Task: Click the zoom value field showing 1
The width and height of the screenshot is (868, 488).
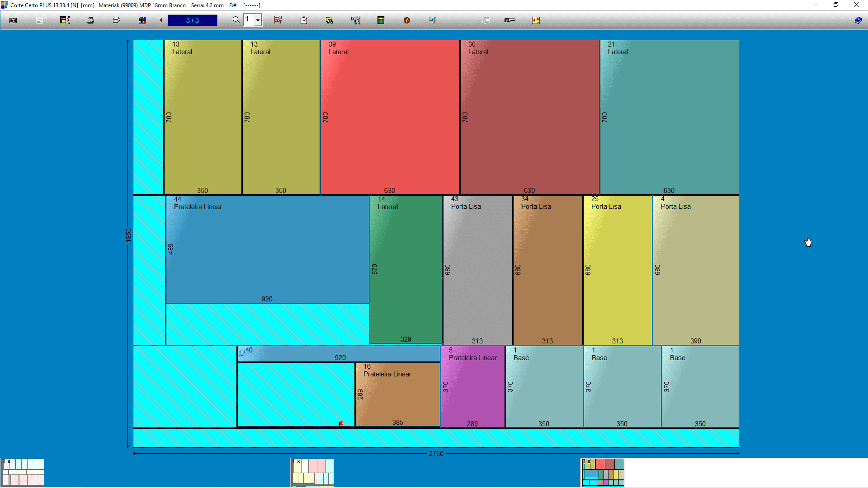Action: click(x=249, y=20)
